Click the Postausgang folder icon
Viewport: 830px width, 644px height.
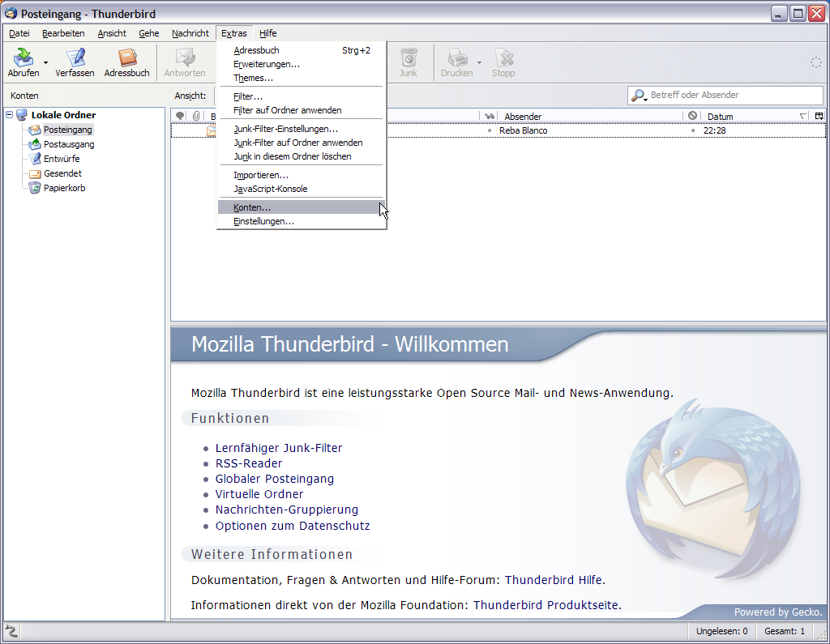[x=35, y=144]
